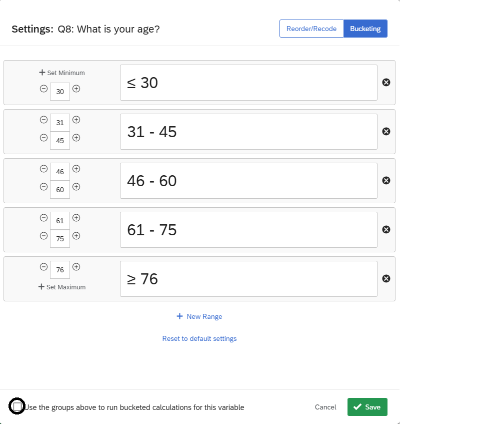Remove the ≥ 76 range
Viewport: 504px width, 424px height.
(x=386, y=279)
